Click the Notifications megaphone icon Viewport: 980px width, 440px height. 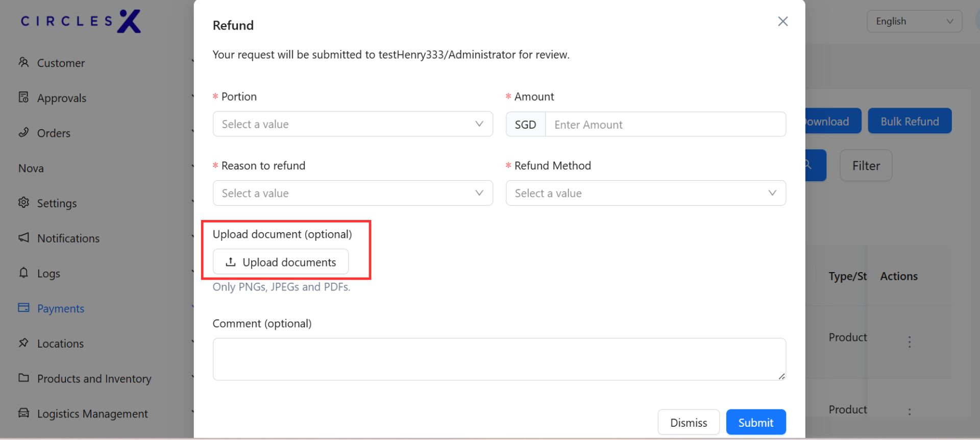pyautogui.click(x=23, y=237)
